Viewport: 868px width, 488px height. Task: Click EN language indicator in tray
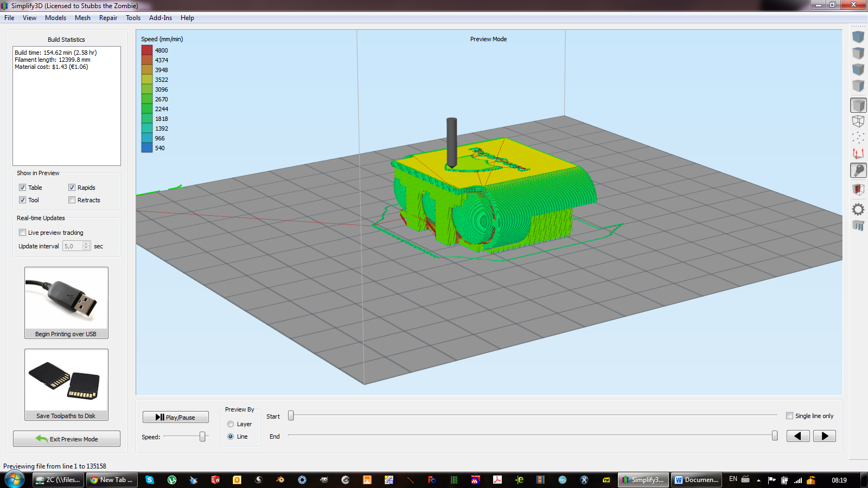733,479
